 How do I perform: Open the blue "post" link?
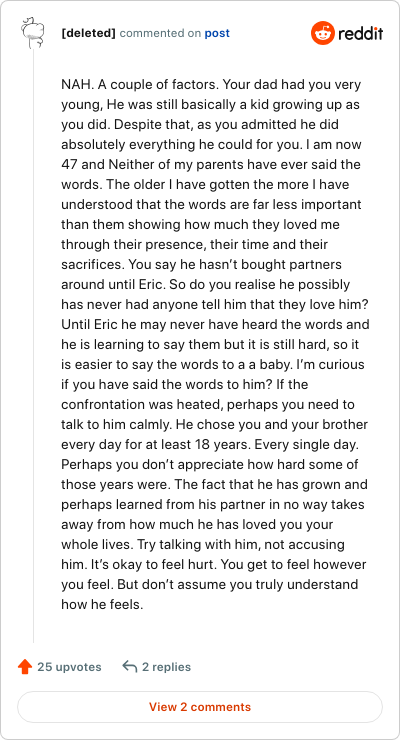coord(217,34)
